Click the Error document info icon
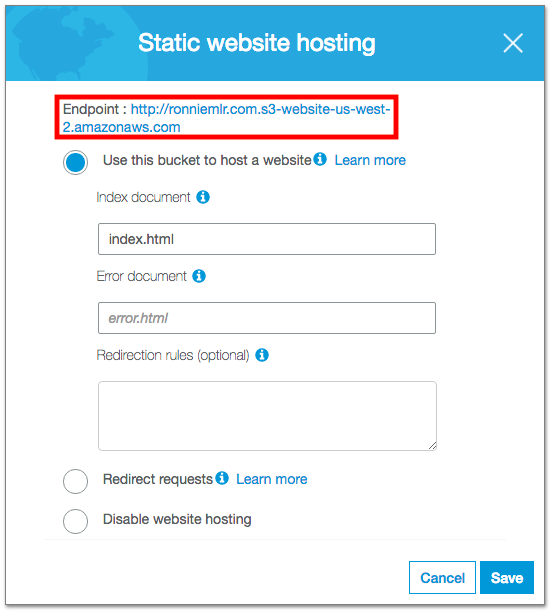This screenshot has height=612, width=552. point(199,276)
